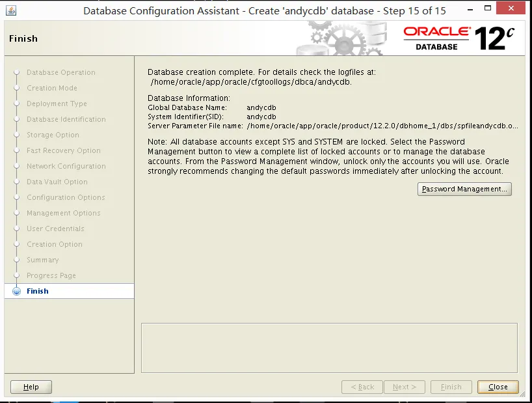The image size is (532, 403).
Task: Select the Data Vault Option step
Action: [57, 182]
